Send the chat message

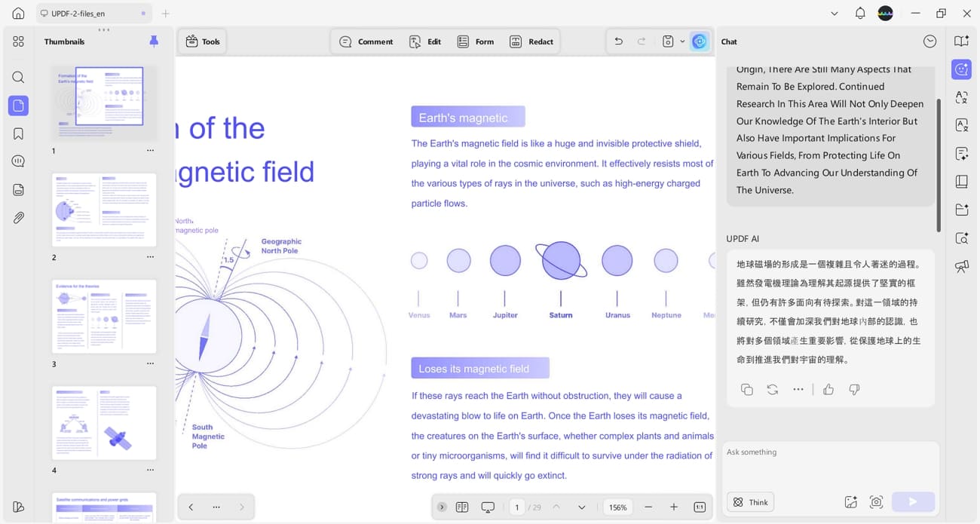tap(913, 502)
